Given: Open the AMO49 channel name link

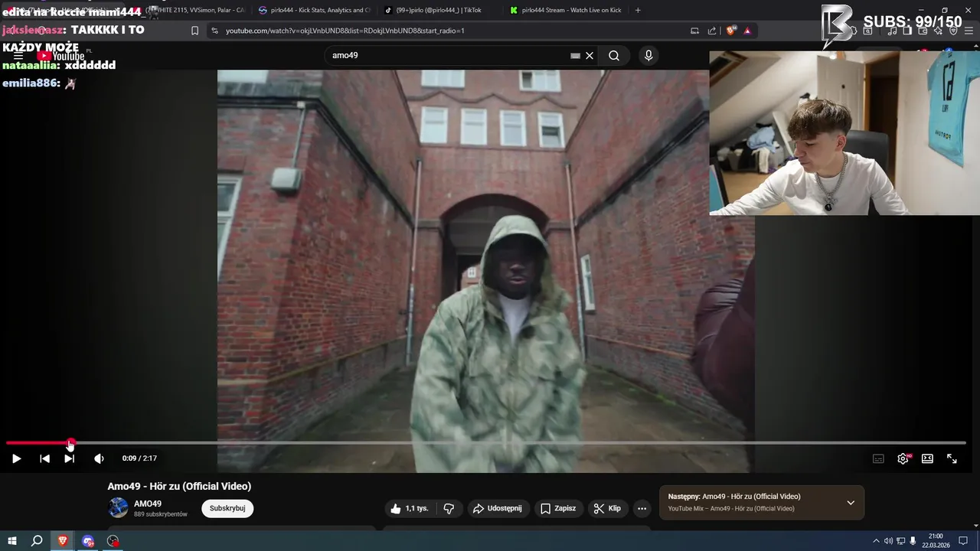Looking at the screenshot, I should point(148,504).
